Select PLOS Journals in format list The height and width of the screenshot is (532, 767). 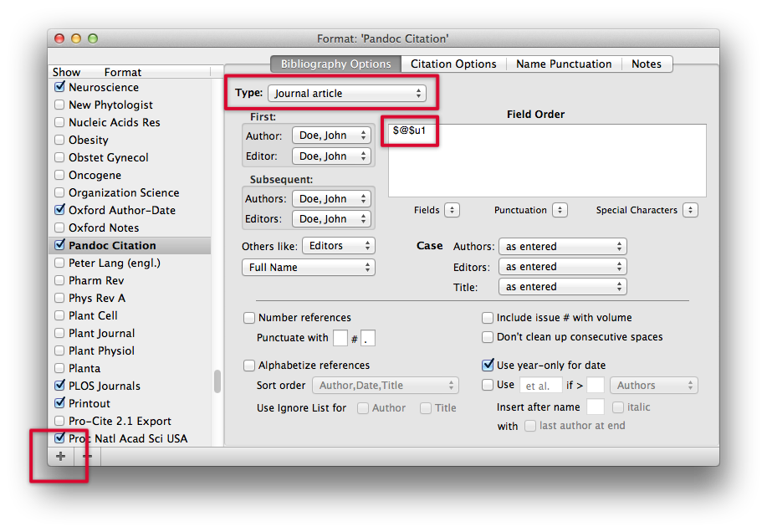click(x=105, y=386)
